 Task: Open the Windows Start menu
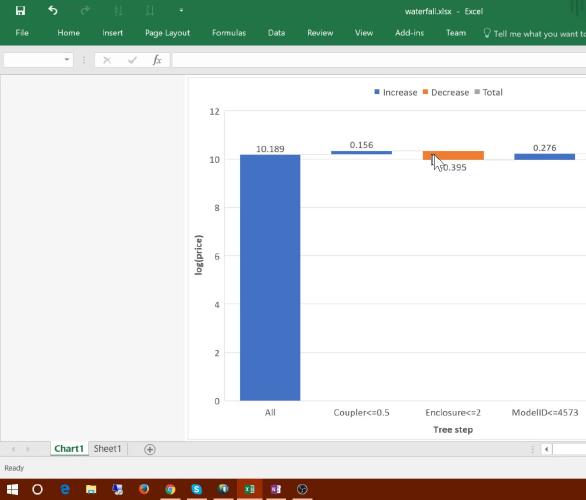click(x=12, y=489)
